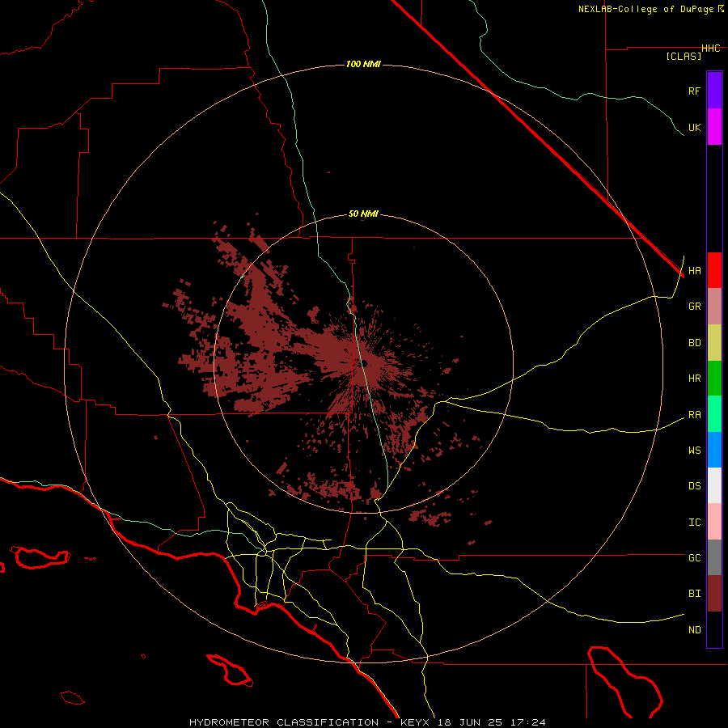Screen dimensions: 728x728
Task: Click the red HA legend color swatch
Action: click(714, 270)
